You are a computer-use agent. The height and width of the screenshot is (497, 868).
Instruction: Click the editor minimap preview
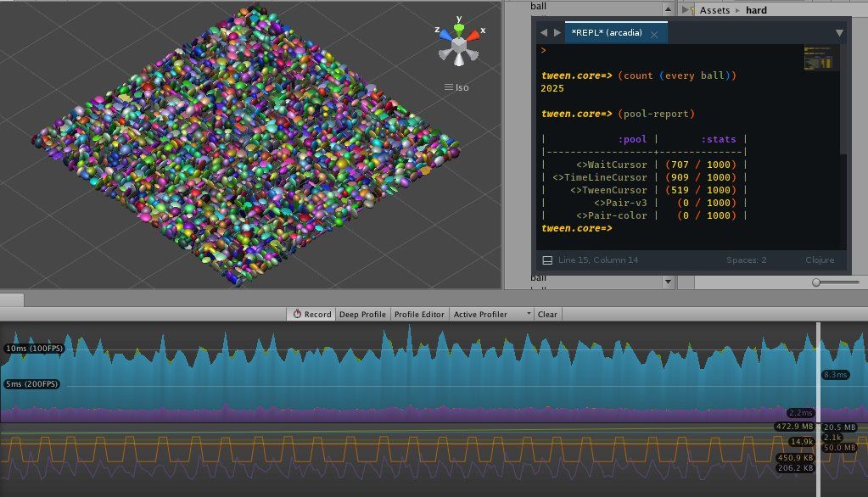tap(818, 58)
